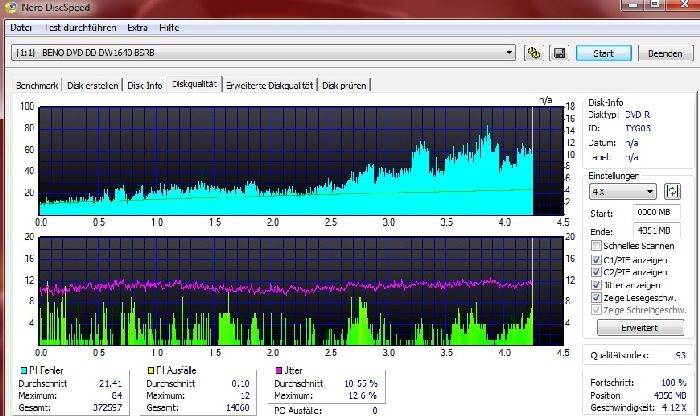
Task: Click the Beenden button
Action: (x=665, y=53)
